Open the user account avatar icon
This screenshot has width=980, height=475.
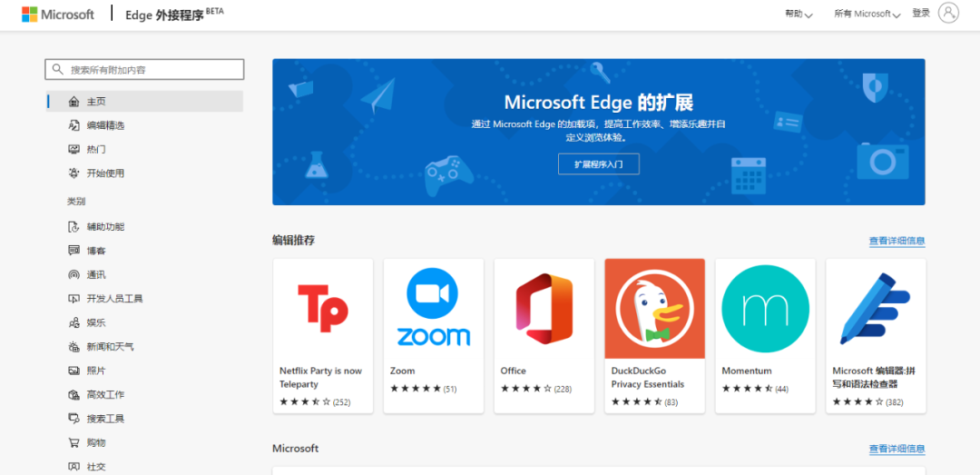948,13
